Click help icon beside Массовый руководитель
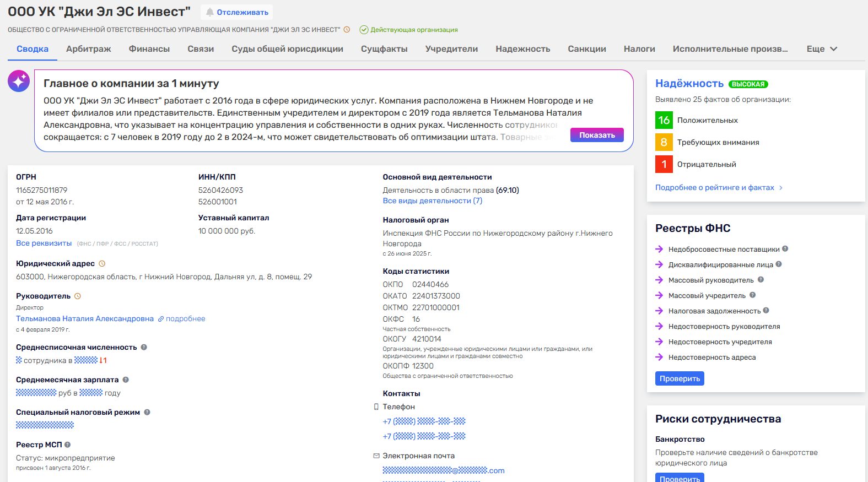Viewport: 868px width, 482px height. (761, 280)
